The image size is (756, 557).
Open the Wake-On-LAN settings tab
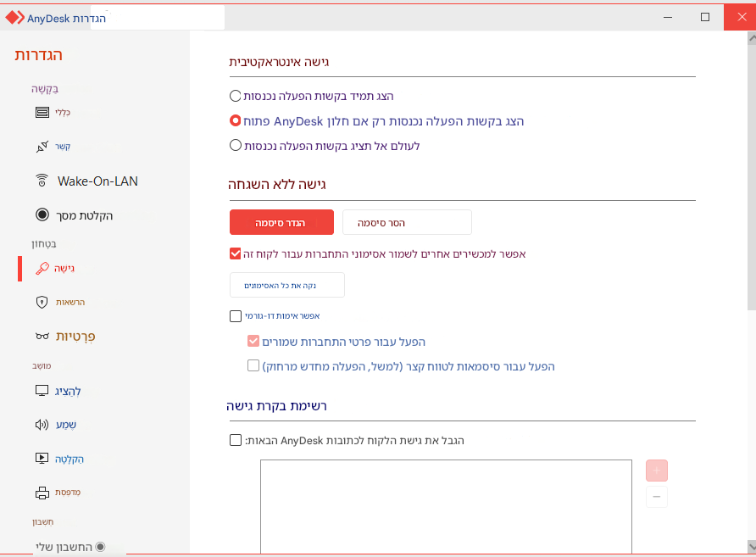[97, 181]
